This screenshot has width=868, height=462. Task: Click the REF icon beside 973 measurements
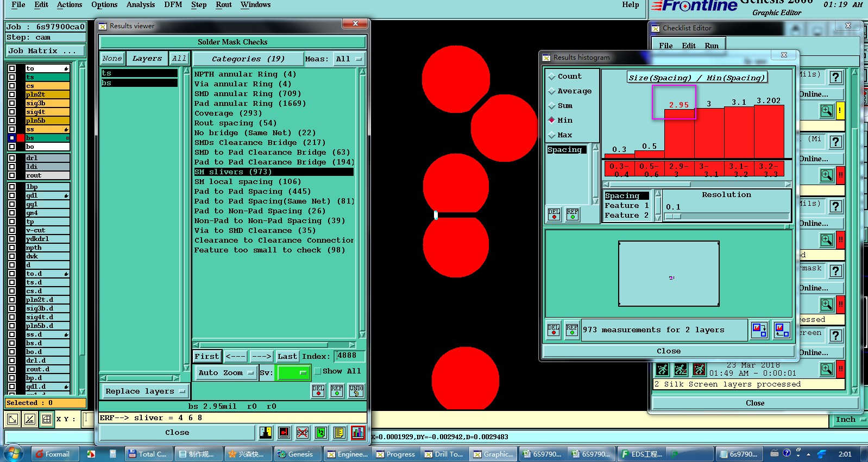click(572, 330)
